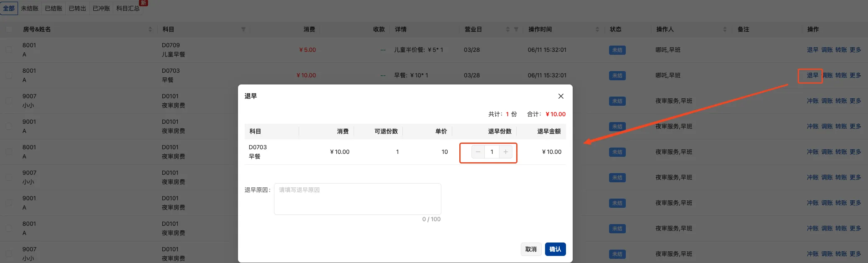This screenshot has width=868, height=263.
Task: Open the 未结账 tab
Action: 30,8
